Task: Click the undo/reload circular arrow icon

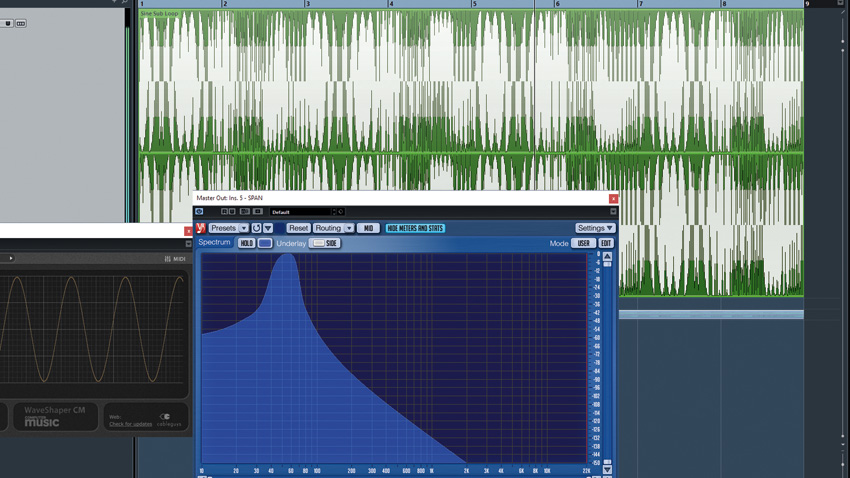Action: pyautogui.click(x=256, y=228)
